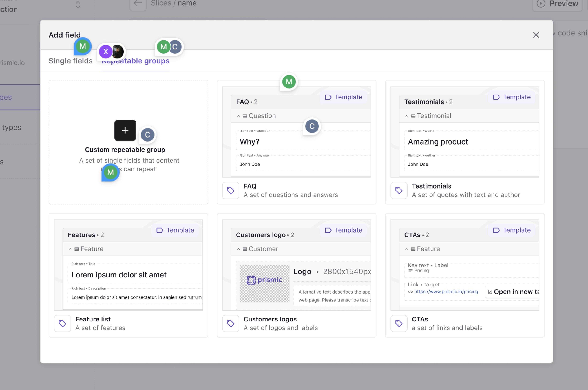This screenshot has height=390, width=588.
Task: Open the prismic.io/pricing link
Action: (446, 292)
